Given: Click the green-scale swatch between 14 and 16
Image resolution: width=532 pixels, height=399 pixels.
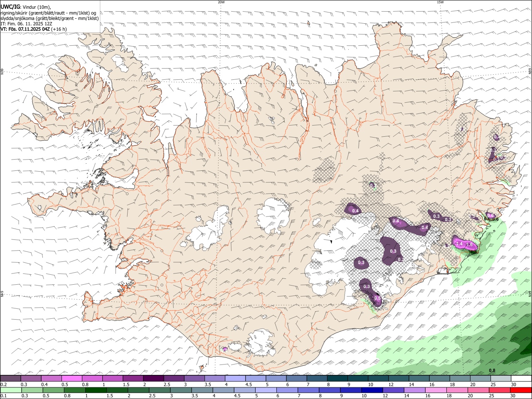Looking at the screenshot, I should coord(414,390).
